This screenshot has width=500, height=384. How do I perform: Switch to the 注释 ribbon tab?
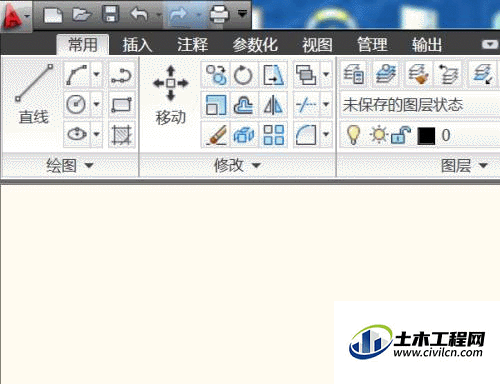coord(193,45)
